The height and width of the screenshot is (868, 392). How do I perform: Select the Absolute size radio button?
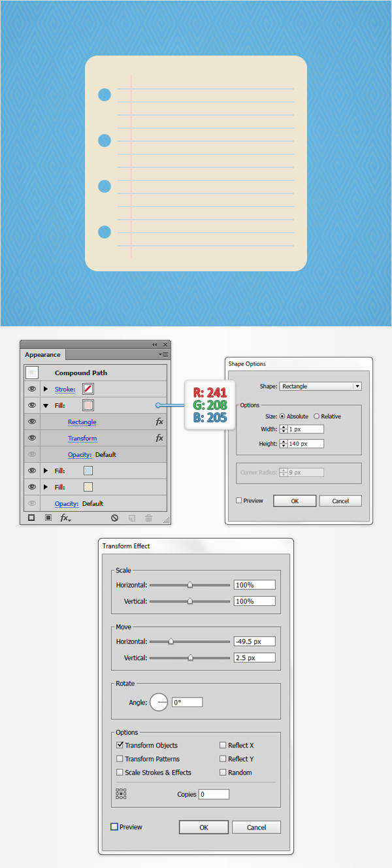pos(282,416)
